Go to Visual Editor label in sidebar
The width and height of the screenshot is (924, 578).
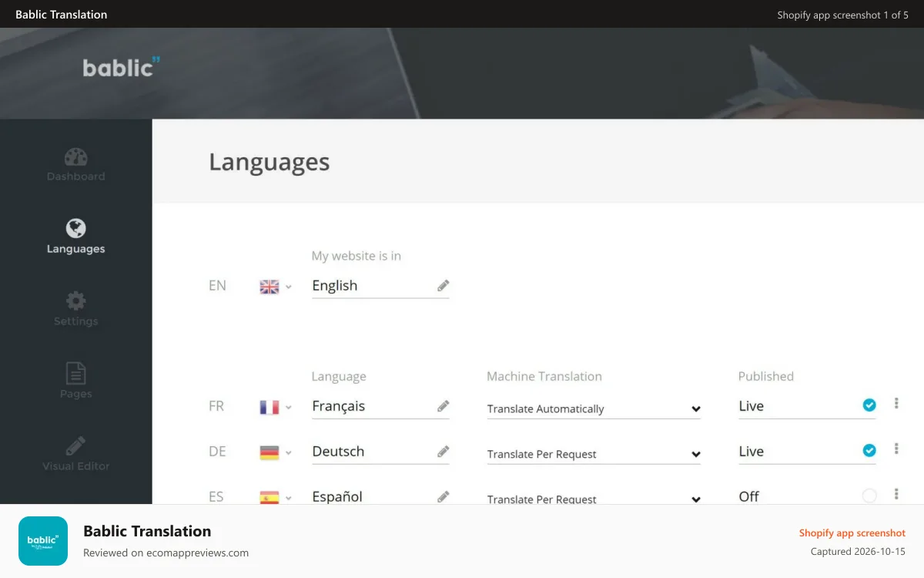pyautogui.click(x=75, y=466)
